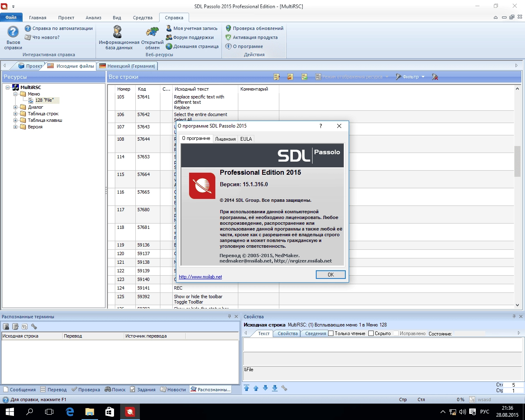Viewport: 525px width, 420px height.
Task: Switch to the Анализ ribbon tab
Action: pyautogui.click(x=94, y=18)
